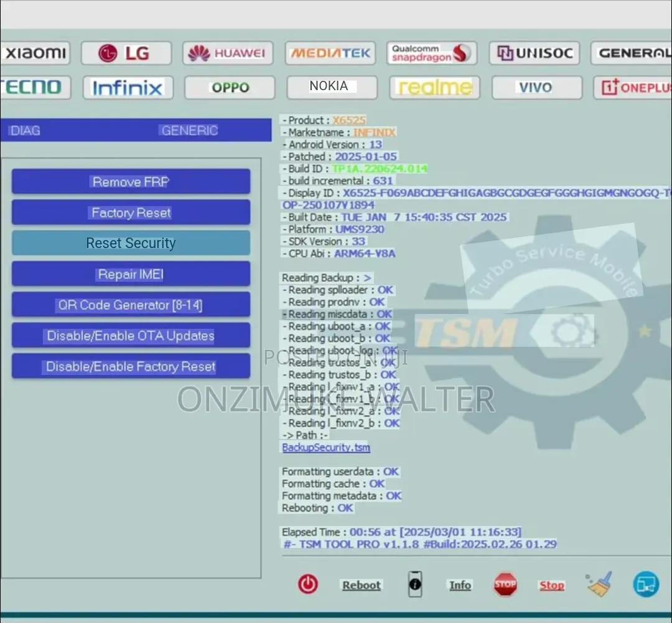
Task: Choose the LG brand button
Action: (x=126, y=53)
